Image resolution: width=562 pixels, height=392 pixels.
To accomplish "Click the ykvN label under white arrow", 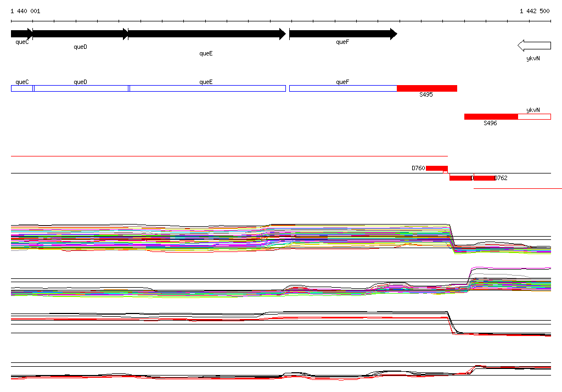I will click(533, 58).
